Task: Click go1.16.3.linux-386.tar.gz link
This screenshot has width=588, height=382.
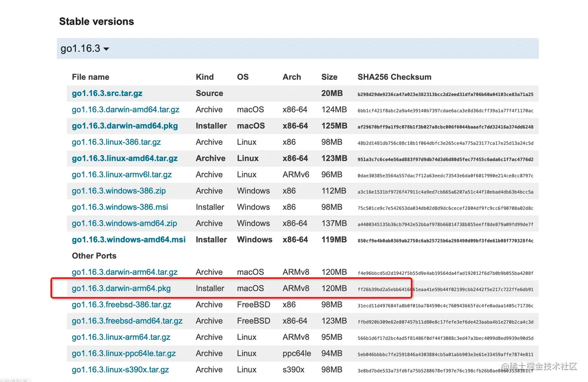Action: coord(117,142)
